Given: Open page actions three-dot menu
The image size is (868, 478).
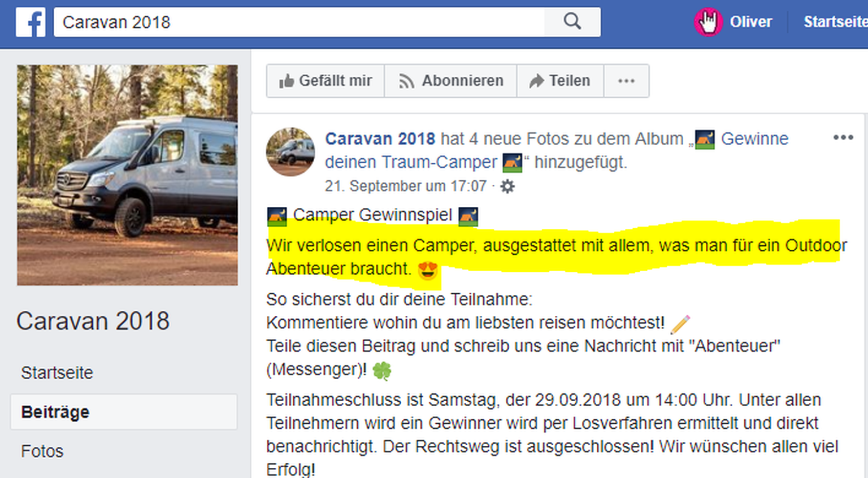Looking at the screenshot, I should [626, 81].
